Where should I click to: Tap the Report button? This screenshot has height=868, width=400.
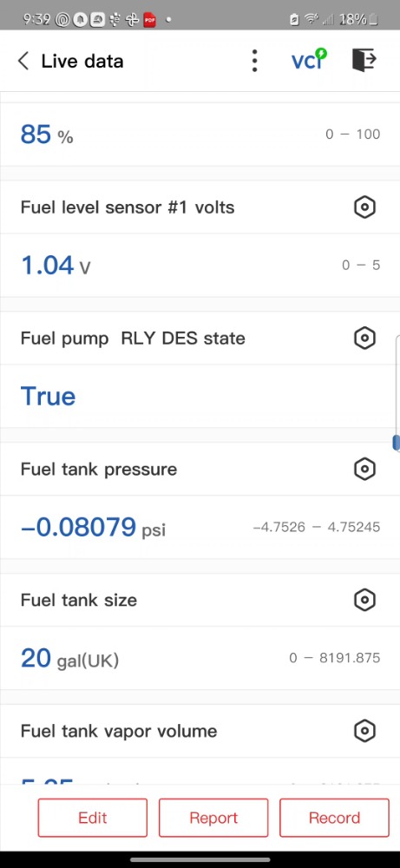pyautogui.click(x=213, y=818)
